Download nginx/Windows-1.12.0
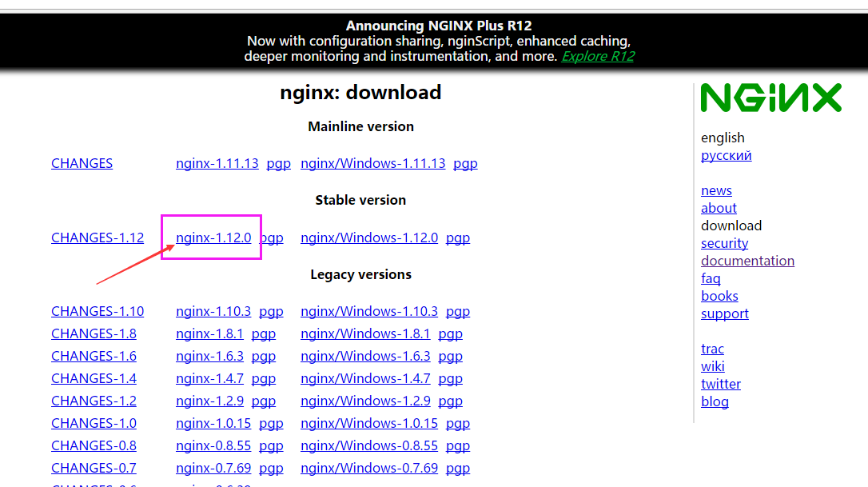Viewport: 868px width, 487px height. click(x=369, y=238)
